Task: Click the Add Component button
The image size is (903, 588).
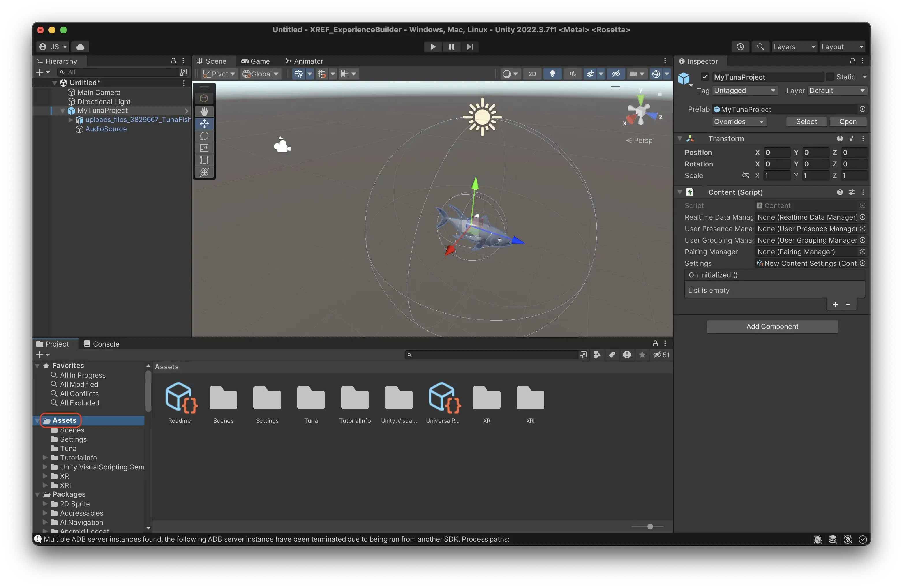Action: (x=772, y=326)
